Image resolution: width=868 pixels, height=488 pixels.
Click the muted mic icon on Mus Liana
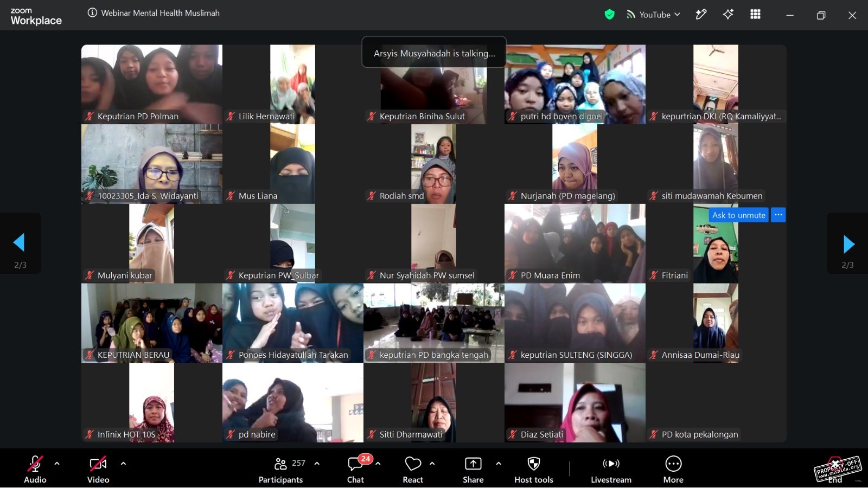click(x=231, y=196)
